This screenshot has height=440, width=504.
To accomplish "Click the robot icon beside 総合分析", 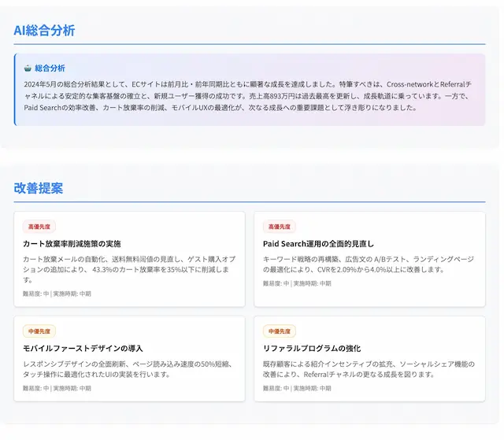I will coord(28,68).
